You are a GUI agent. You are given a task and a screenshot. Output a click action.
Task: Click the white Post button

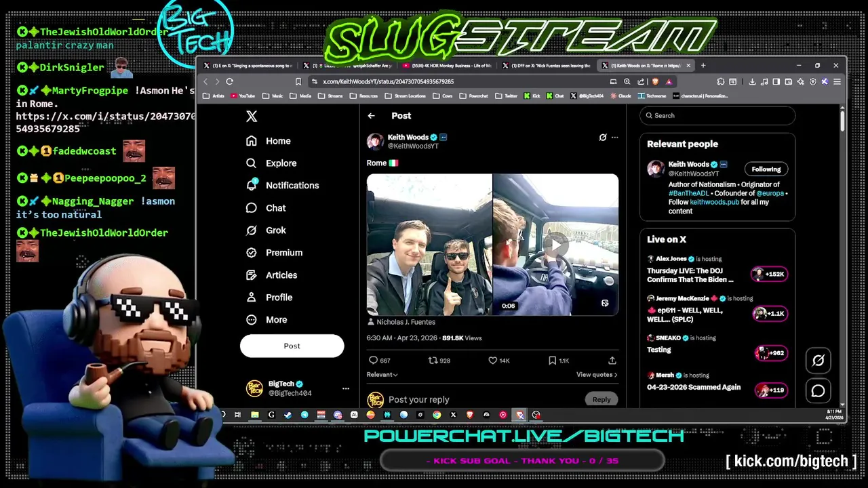tap(292, 346)
